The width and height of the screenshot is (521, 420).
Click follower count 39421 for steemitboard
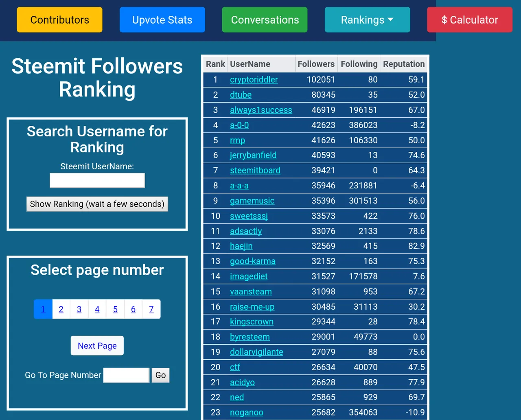click(323, 171)
